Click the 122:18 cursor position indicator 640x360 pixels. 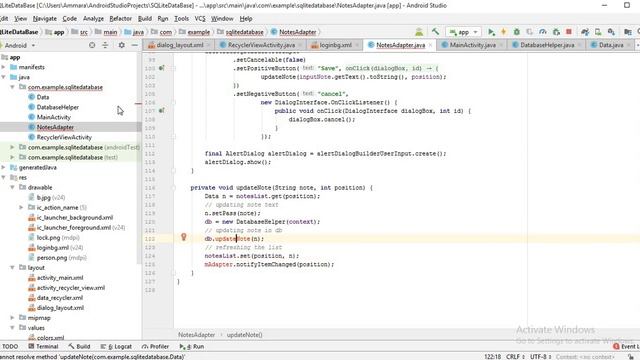pos(492,357)
